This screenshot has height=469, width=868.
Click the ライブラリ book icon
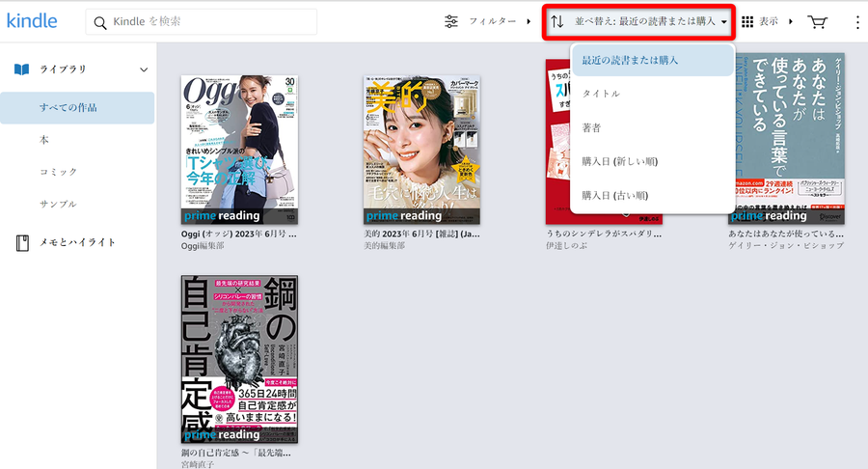(x=21, y=69)
